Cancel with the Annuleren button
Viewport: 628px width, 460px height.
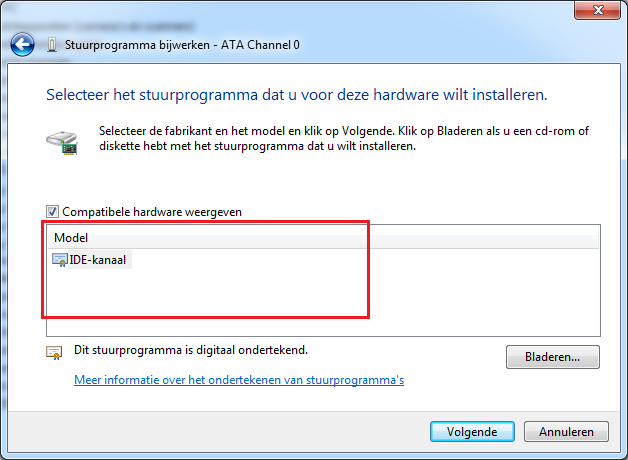566,432
